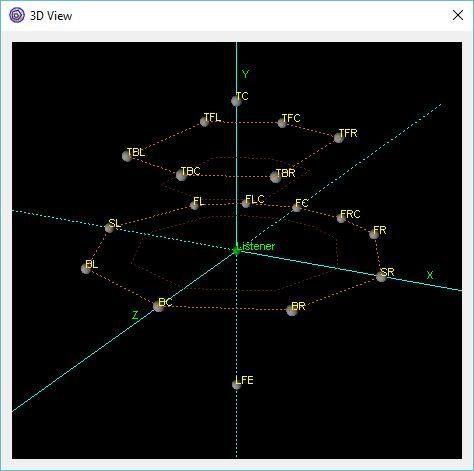Select the TFC speaker sphere
This screenshot has width=474, height=471.
coord(282,123)
